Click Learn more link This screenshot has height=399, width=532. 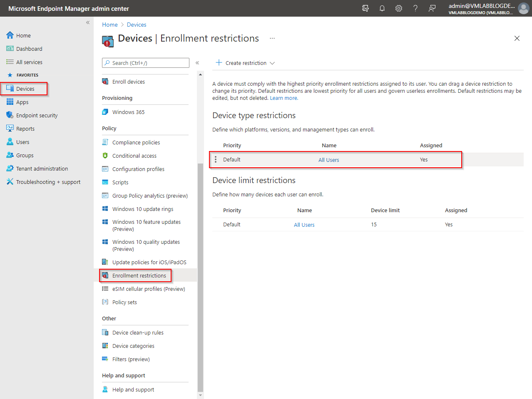[x=284, y=98]
